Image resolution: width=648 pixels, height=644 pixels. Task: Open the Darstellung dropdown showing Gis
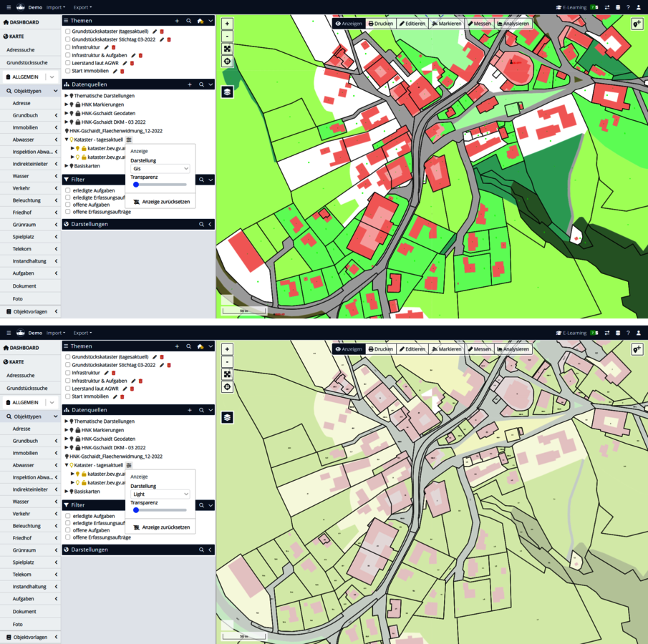click(160, 169)
